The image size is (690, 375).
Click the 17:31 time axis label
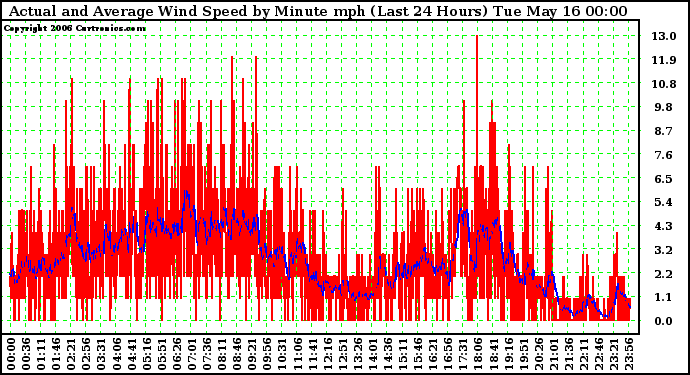462,354
